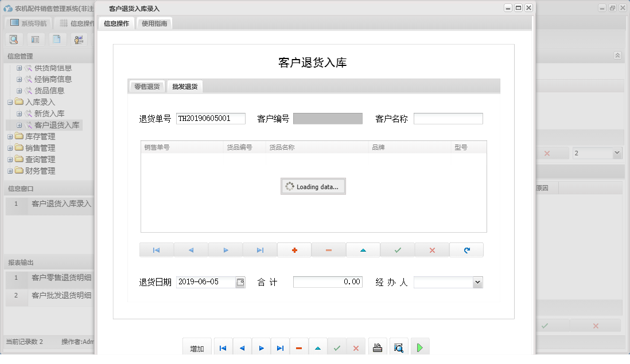Click the document icon in the top toolbar

[x=56, y=39]
